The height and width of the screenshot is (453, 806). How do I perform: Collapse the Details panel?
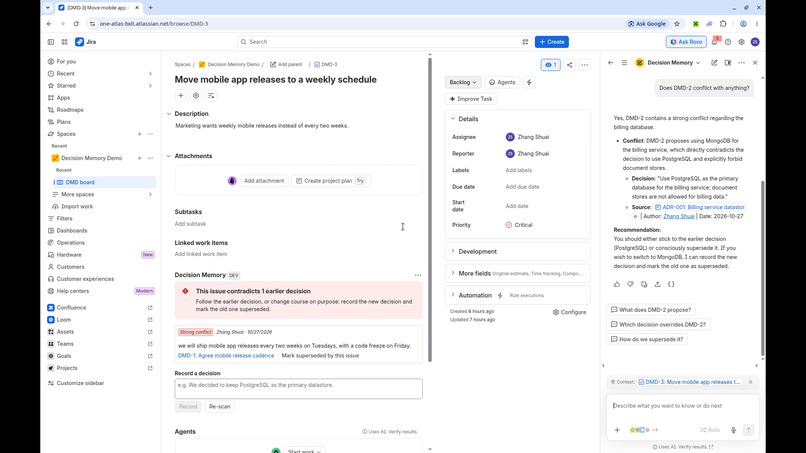[453, 119]
